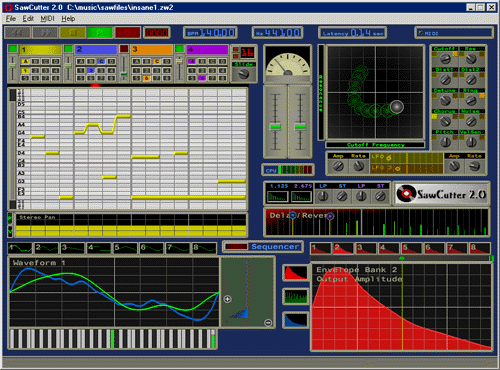Click the Ring knob

pos(471,100)
